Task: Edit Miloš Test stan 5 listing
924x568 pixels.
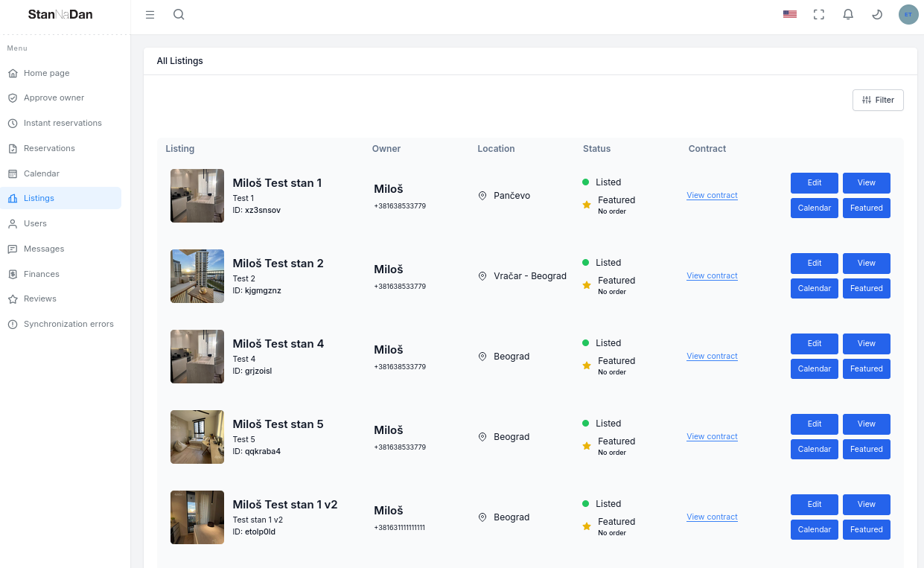Action: [815, 424]
